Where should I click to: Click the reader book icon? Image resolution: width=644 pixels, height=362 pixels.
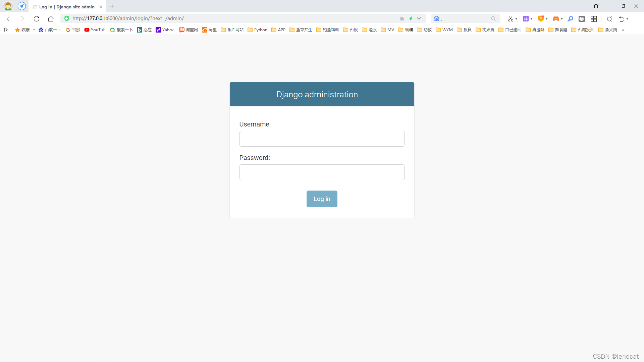click(582, 19)
